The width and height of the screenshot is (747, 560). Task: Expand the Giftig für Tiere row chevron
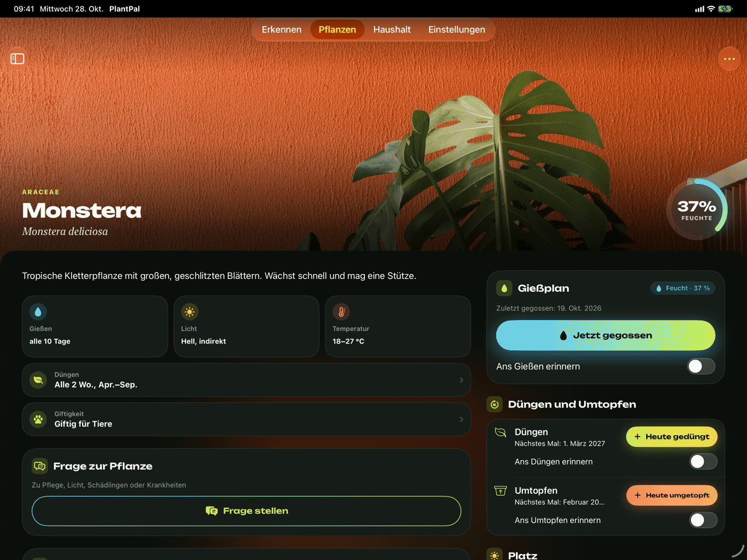pos(461,419)
